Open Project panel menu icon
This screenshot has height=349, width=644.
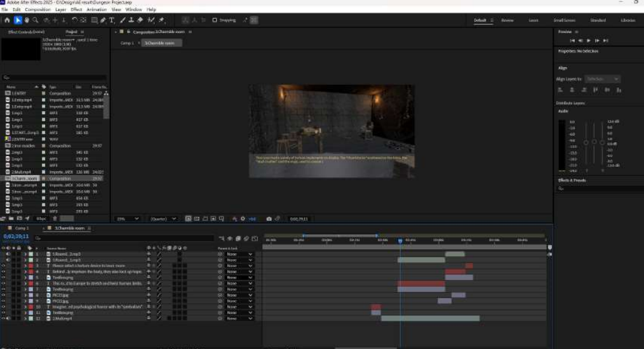click(x=82, y=32)
